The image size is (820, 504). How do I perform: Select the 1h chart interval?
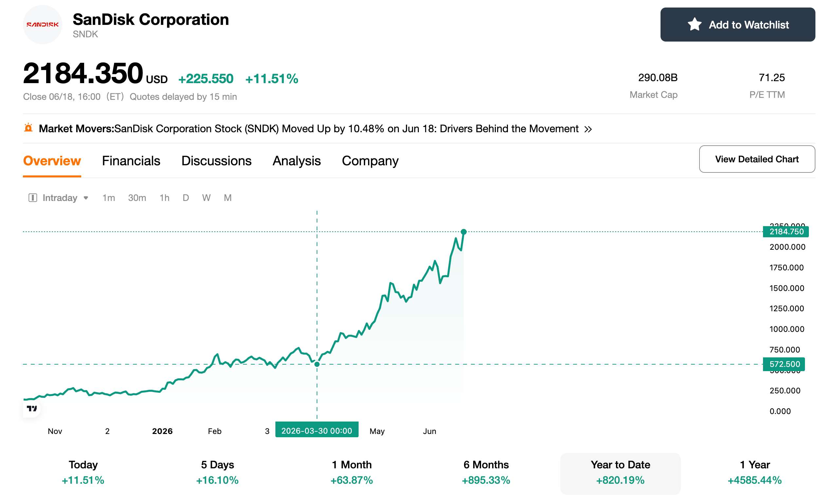[x=164, y=198]
